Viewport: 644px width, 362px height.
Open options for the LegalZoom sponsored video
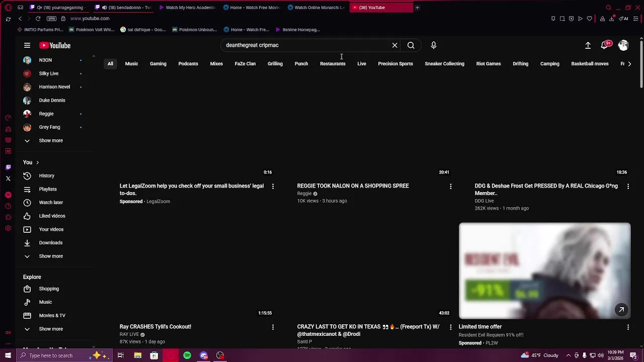[273, 187]
